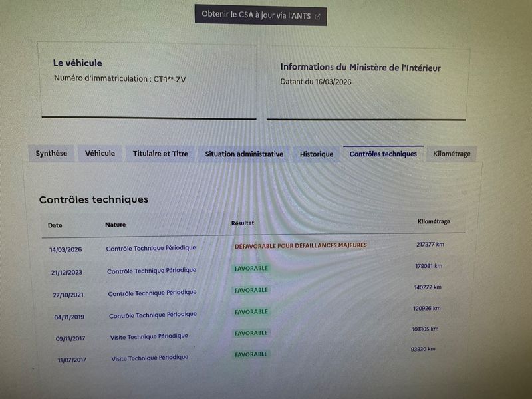Select the date 21/12/2023

67,273
